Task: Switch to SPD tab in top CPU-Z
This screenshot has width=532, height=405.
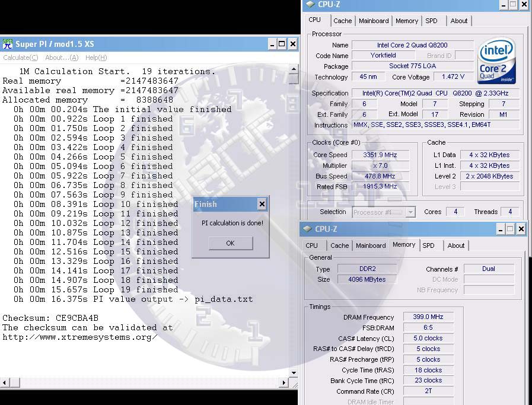Action: tap(431, 21)
